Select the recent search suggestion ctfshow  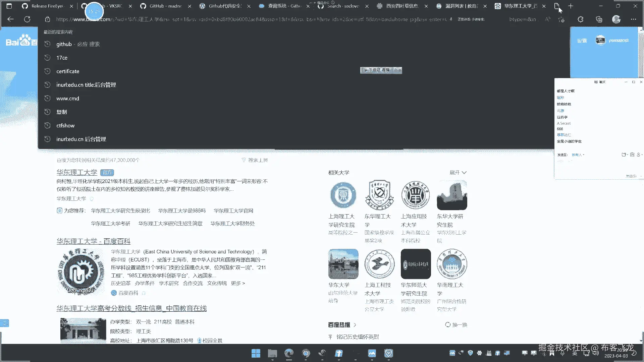[x=65, y=126]
